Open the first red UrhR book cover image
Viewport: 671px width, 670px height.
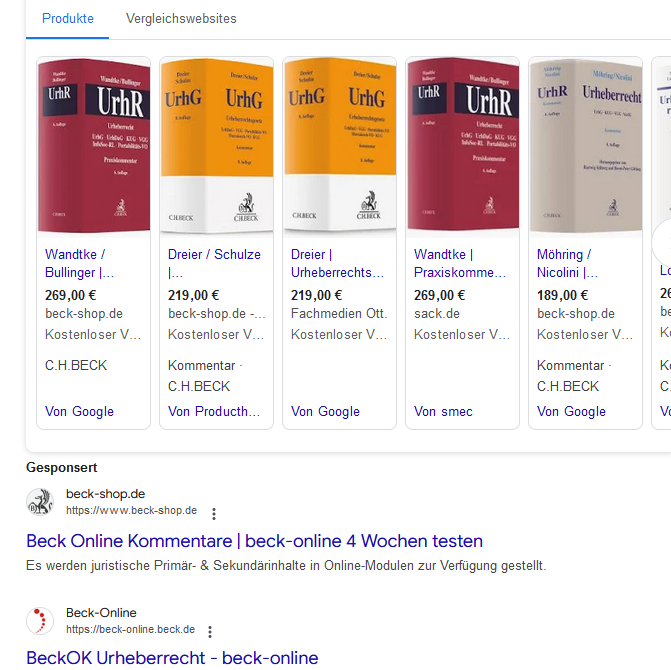click(93, 146)
